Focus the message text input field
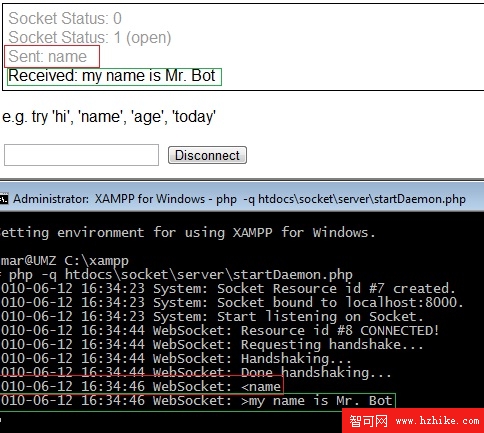Screen dimensions: 484x433 click(x=81, y=155)
